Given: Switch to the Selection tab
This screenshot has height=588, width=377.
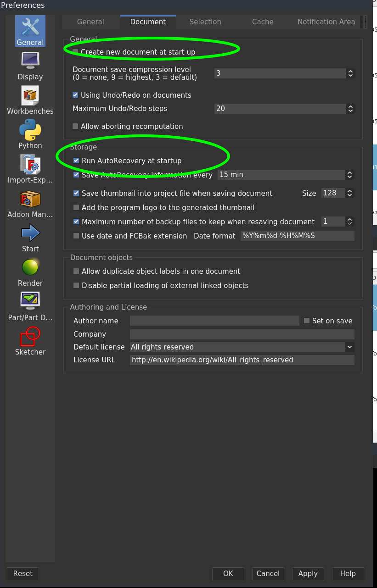Looking at the screenshot, I should 205,22.
